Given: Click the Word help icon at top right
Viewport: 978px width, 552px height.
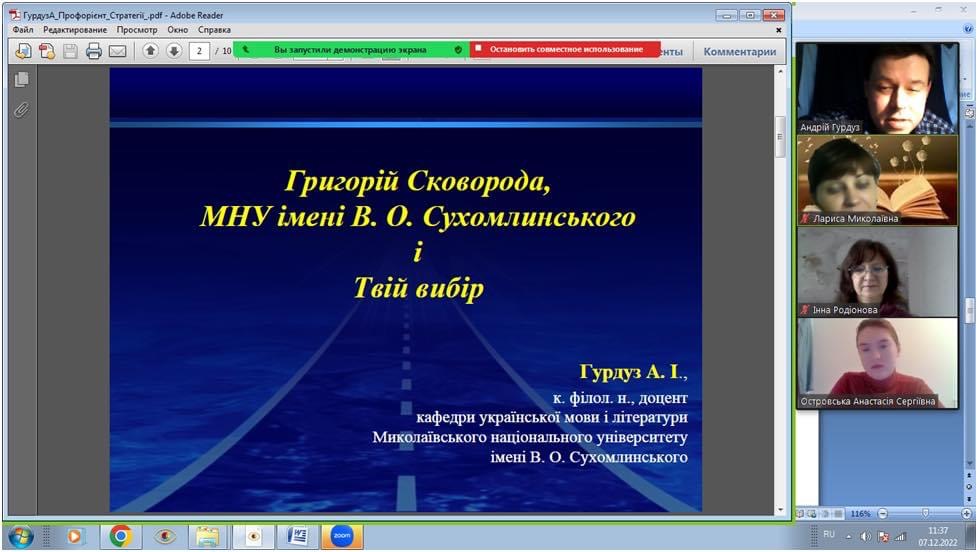Looking at the screenshot, I should [968, 29].
